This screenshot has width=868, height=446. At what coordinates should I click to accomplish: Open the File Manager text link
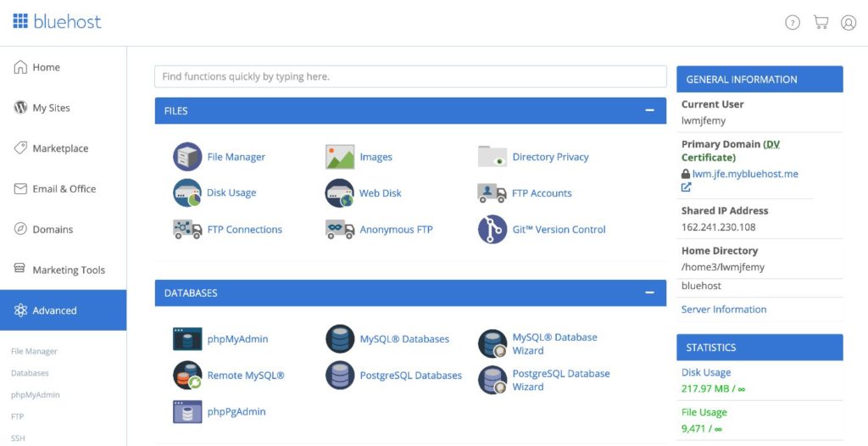click(x=236, y=157)
